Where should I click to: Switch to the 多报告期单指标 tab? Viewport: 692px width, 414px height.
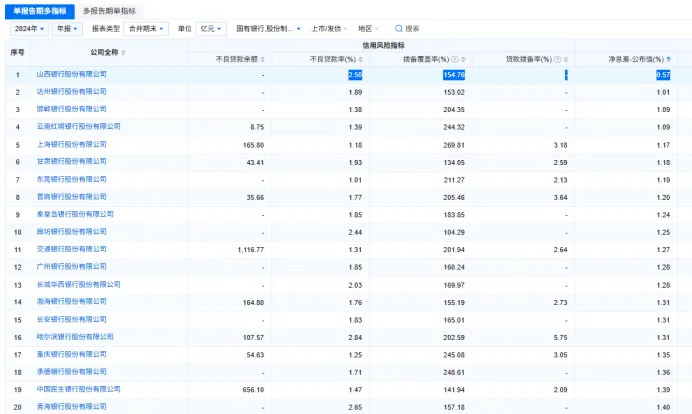click(x=111, y=10)
